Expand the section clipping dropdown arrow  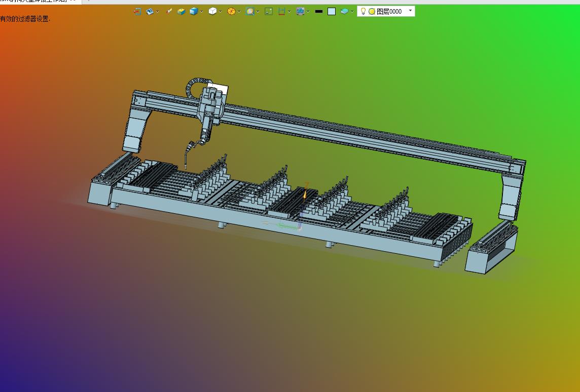pos(289,12)
